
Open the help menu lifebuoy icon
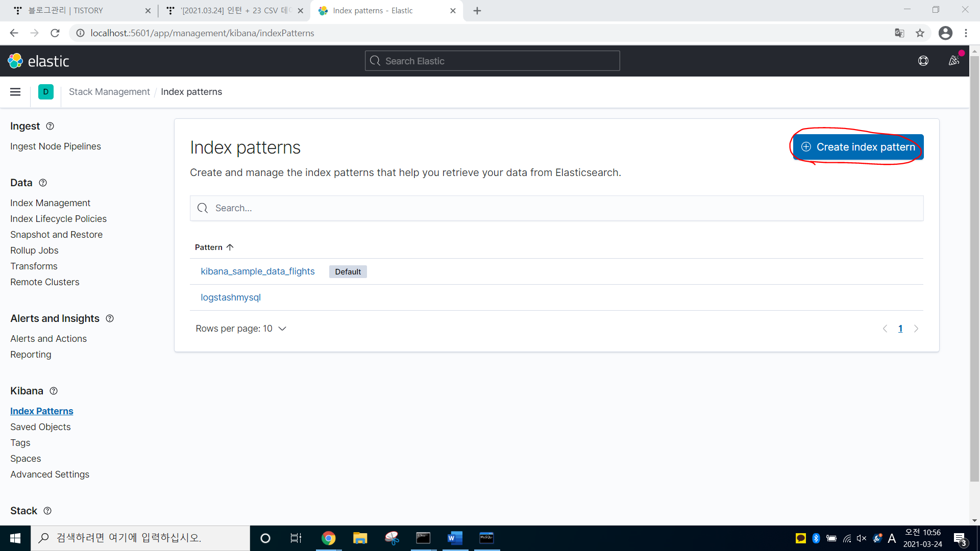[x=923, y=61]
